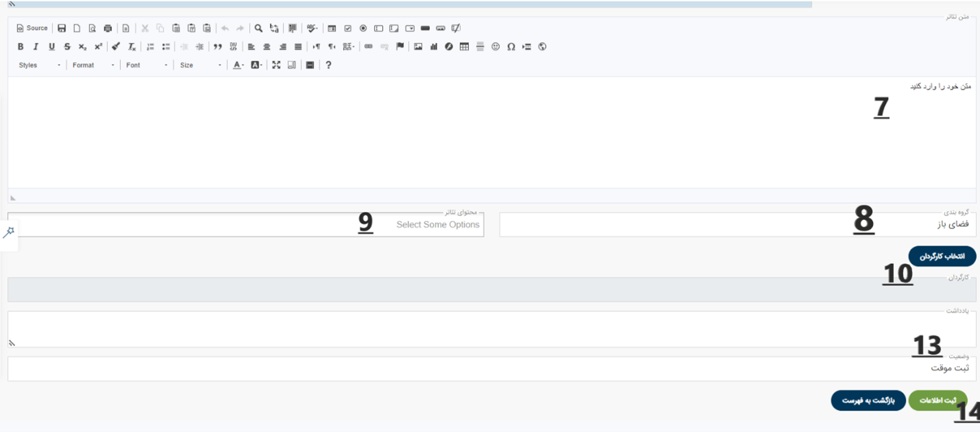This screenshot has height=432, width=980.
Task: Open the text color picker
Action: [238, 65]
